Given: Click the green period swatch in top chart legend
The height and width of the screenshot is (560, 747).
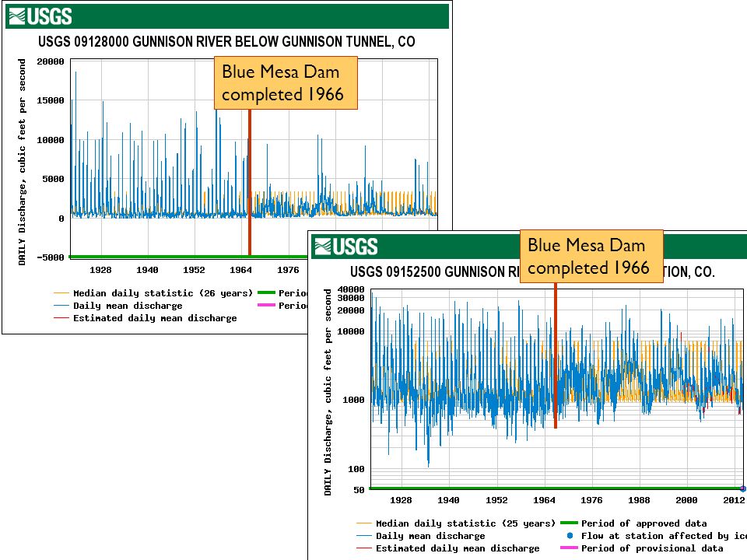Looking at the screenshot, I should click(x=266, y=292).
